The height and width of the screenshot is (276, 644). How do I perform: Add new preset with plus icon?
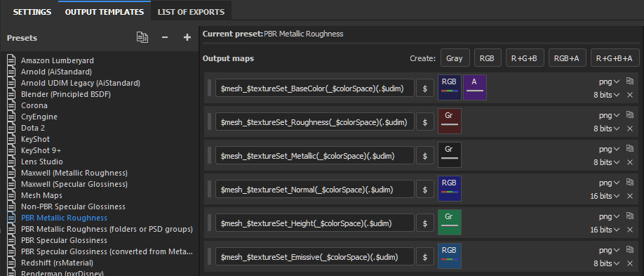(187, 37)
